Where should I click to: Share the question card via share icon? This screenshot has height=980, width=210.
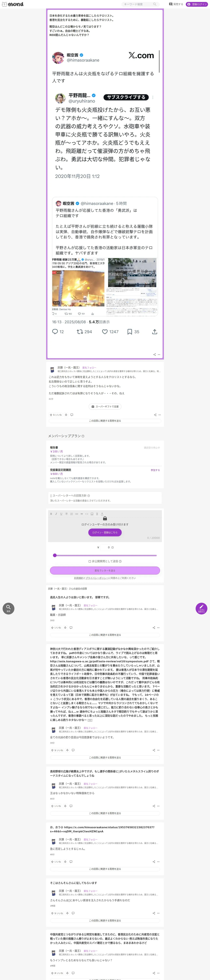pos(154,355)
